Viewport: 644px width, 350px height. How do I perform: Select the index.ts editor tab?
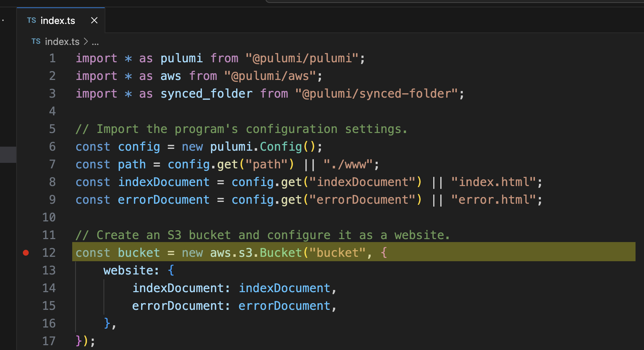(x=57, y=21)
